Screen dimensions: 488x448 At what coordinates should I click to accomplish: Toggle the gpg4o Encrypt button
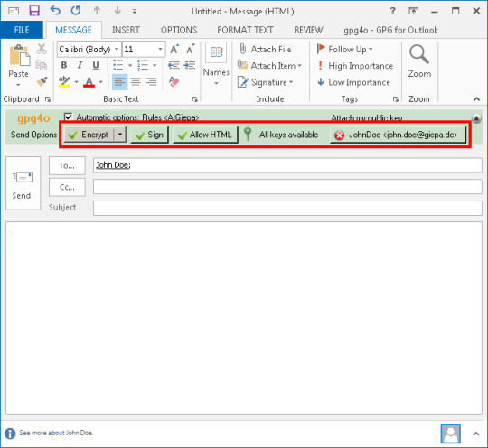click(89, 135)
